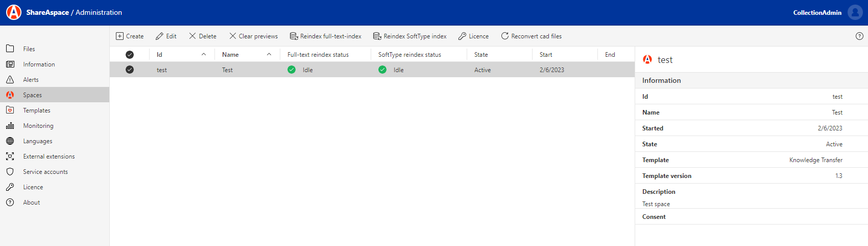Click the help question mark icon
This screenshot has height=246, width=868.
coord(859,36)
